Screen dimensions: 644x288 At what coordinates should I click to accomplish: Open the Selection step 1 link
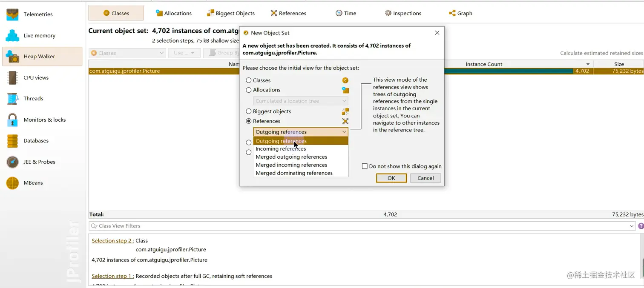[x=113, y=276]
